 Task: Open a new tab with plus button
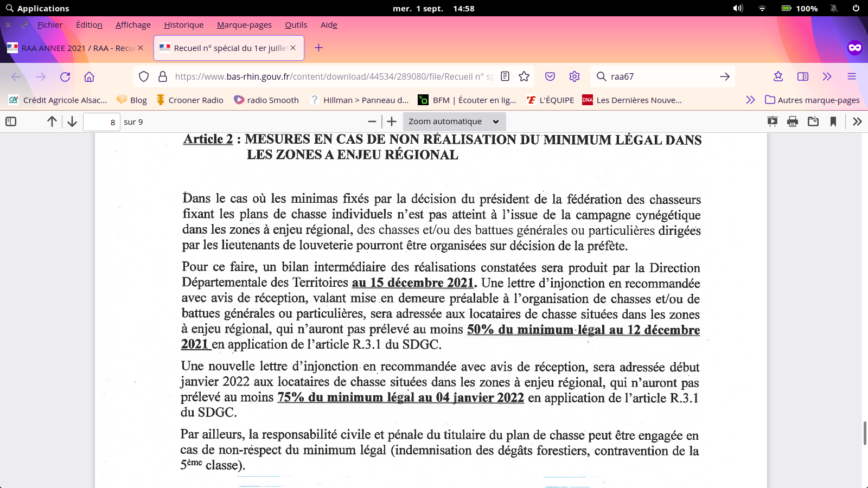(x=318, y=48)
